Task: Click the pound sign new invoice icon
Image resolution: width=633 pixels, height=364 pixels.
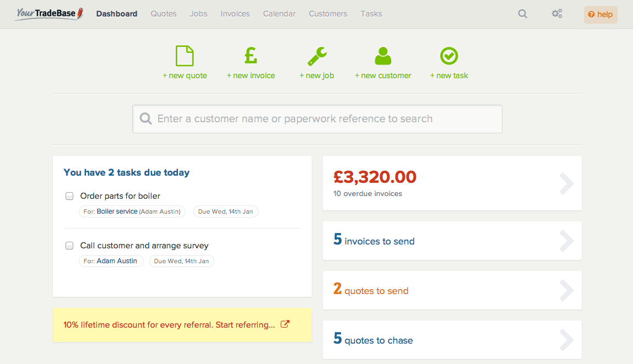Action: pos(251,56)
